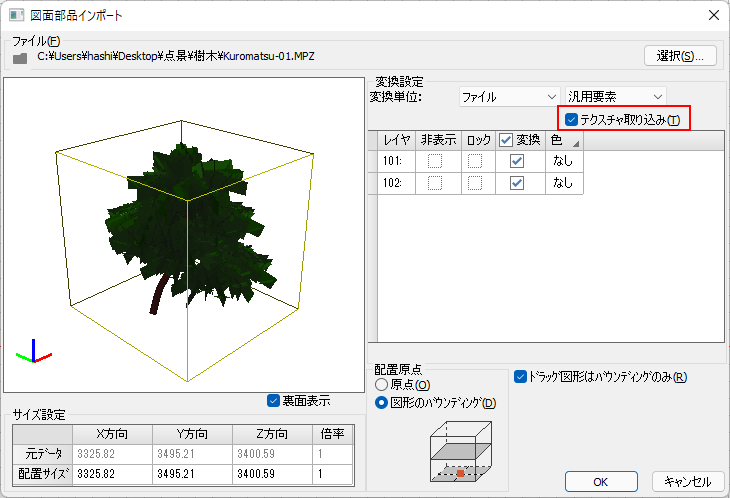The image size is (730, 498).
Task: Open the 汎用要素 dropdown
Action: point(615,97)
